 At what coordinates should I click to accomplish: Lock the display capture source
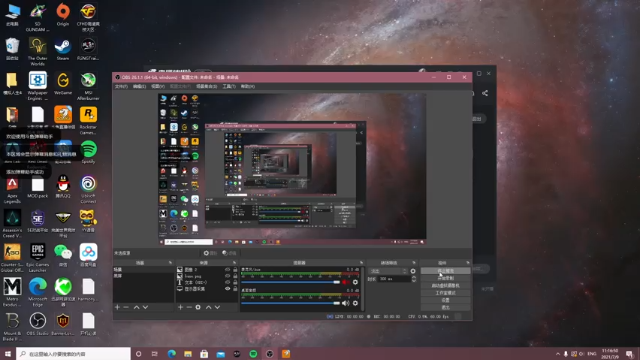coord(235,289)
